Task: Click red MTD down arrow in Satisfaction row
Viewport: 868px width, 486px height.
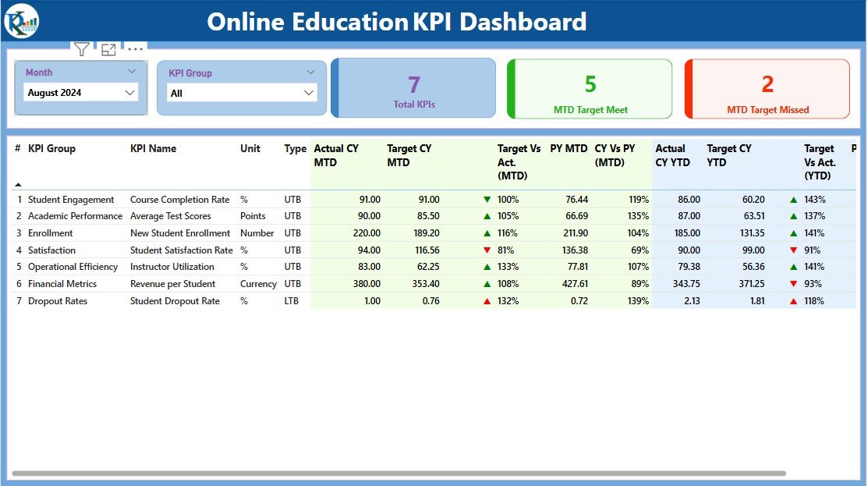Action: click(487, 250)
